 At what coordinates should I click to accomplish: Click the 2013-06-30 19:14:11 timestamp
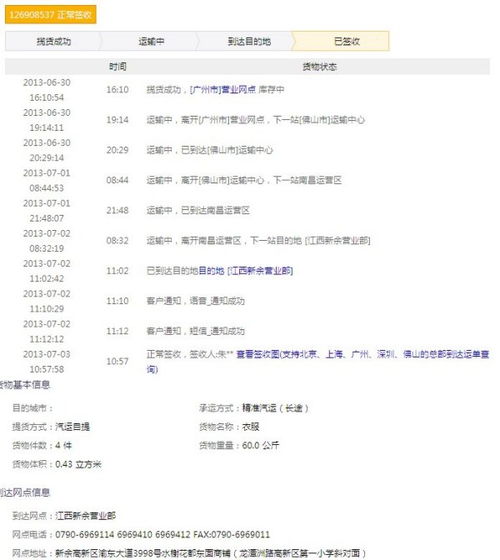(47, 120)
